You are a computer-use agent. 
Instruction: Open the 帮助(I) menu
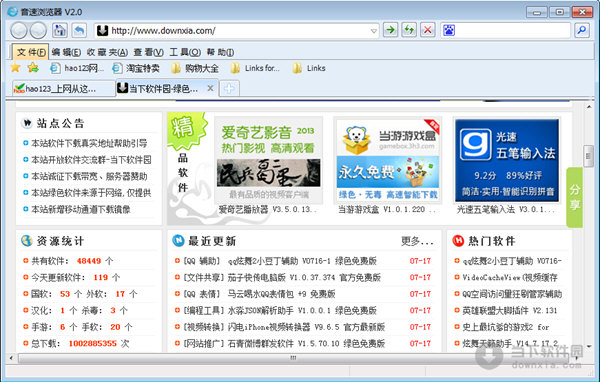tap(220, 52)
